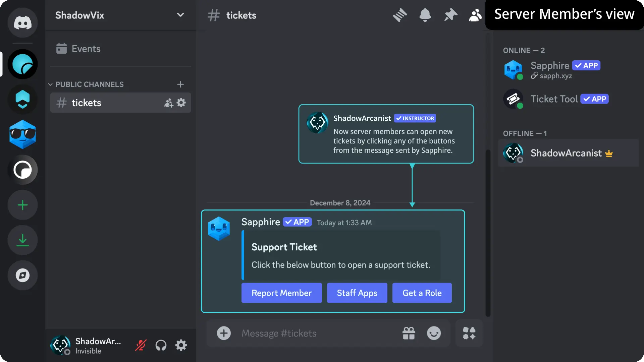Screen dimensions: 644x362
Task: Click Sapphire in the online member list
Action: [568, 70]
